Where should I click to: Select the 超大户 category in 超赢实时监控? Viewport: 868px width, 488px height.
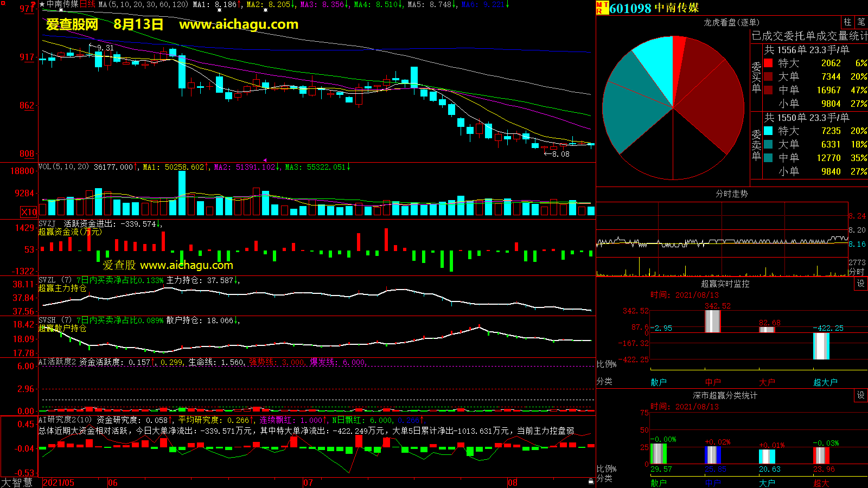click(x=825, y=382)
